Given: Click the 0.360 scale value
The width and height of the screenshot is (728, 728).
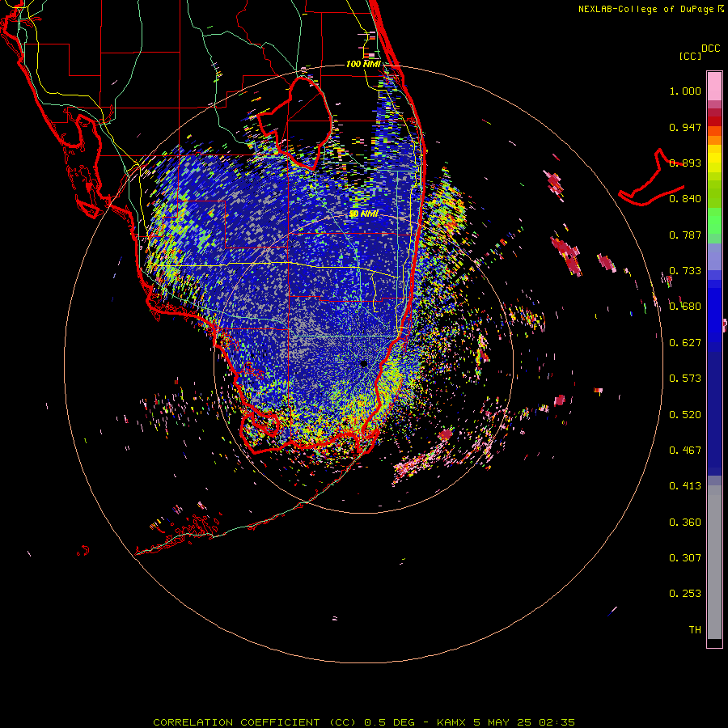Looking at the screenshot, I should [x=685, y=522].
